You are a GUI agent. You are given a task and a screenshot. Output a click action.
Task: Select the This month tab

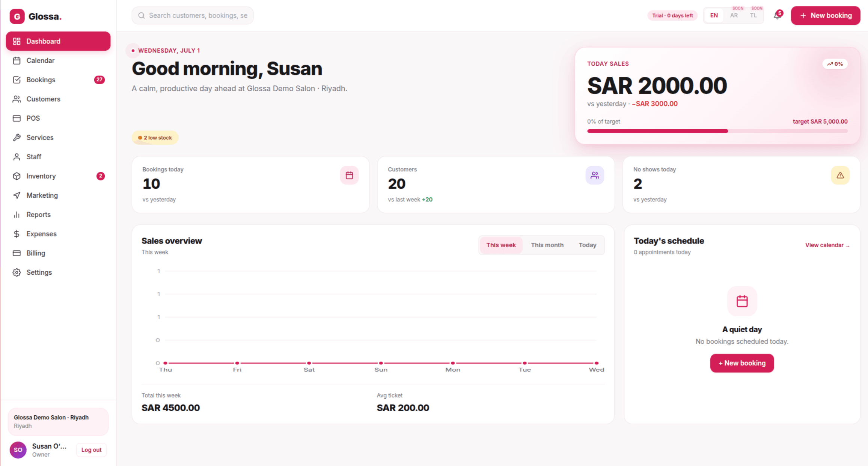(547, 245)
